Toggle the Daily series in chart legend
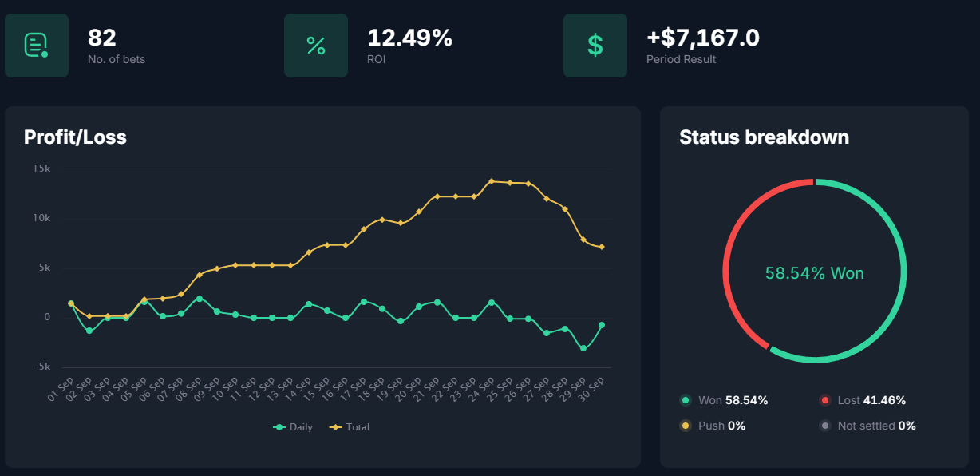The width and height of the screenshot is (980, 476). [x=293, y=427]
